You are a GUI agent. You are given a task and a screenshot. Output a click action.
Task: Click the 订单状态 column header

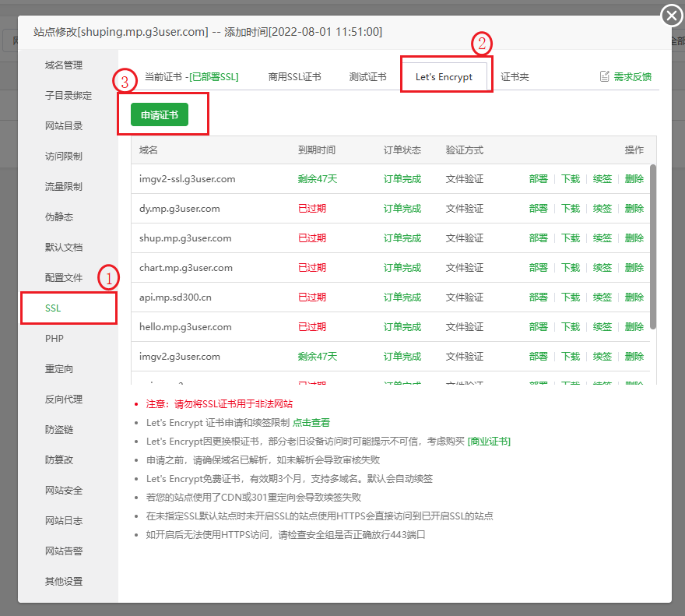[402, 150]
